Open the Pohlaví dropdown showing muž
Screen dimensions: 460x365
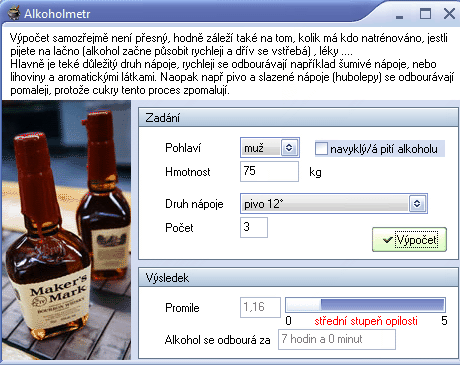click(x=270, y=147)
